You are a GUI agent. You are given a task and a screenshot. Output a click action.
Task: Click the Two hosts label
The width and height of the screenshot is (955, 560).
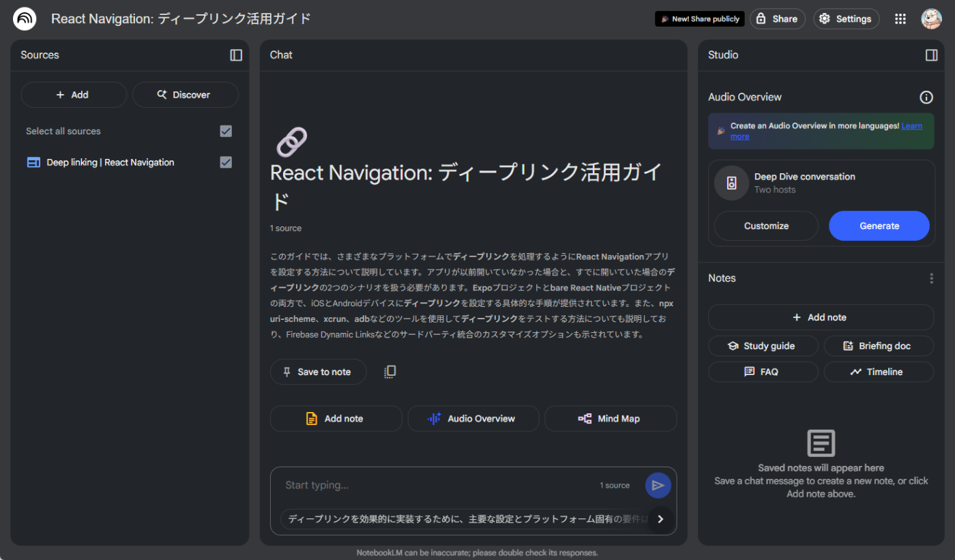(775, 190)
